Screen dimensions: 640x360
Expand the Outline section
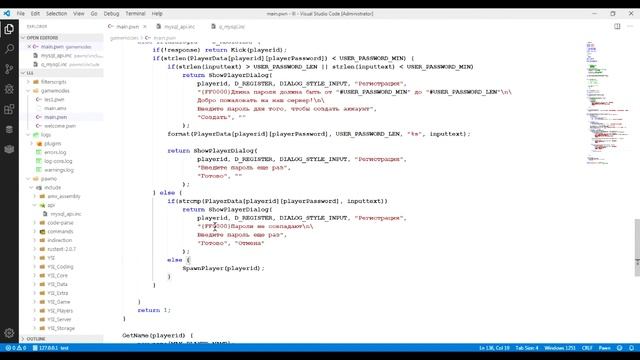tap(61, 339)
